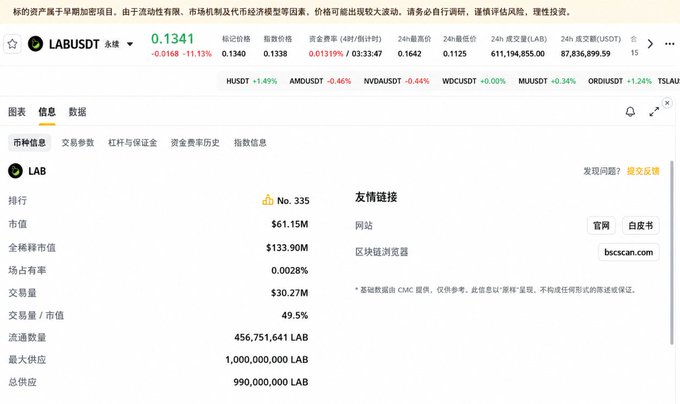Click the 24h volume 611,194,855.00

(518, 54)
